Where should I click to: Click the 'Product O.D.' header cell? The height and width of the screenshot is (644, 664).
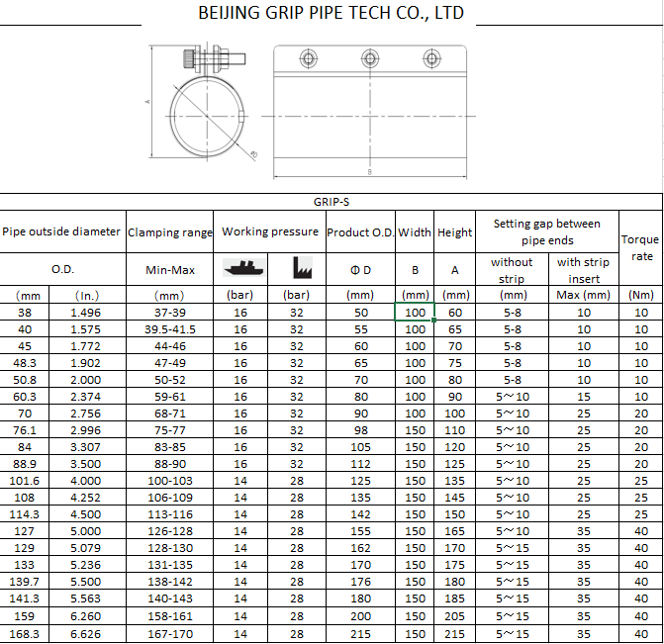click(x=361, y=231)
